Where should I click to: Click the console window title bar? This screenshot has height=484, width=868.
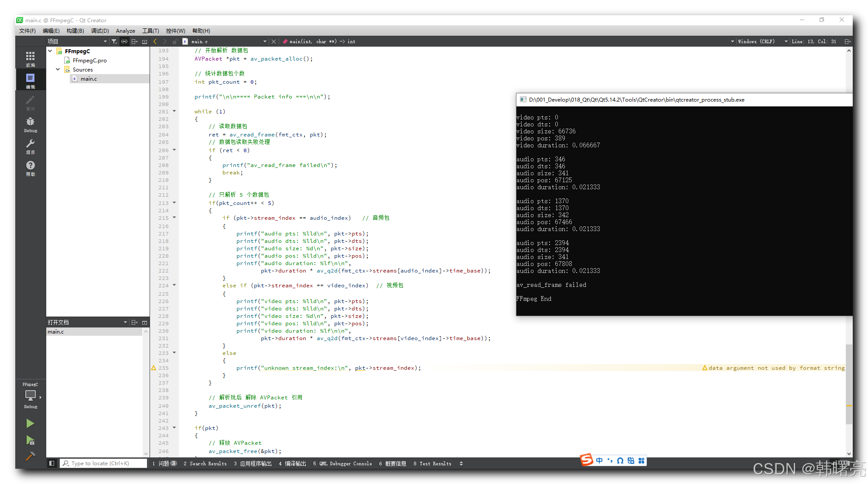coord(684,99)
